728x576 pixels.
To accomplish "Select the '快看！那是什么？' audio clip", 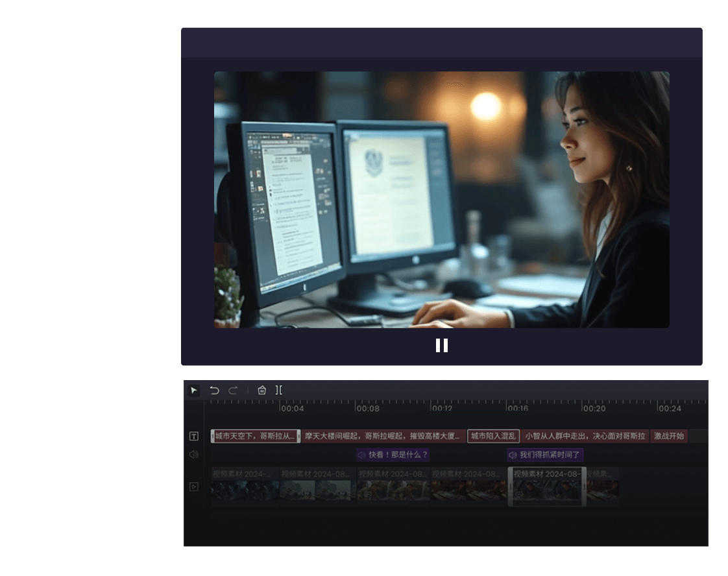I will [393, 455].
